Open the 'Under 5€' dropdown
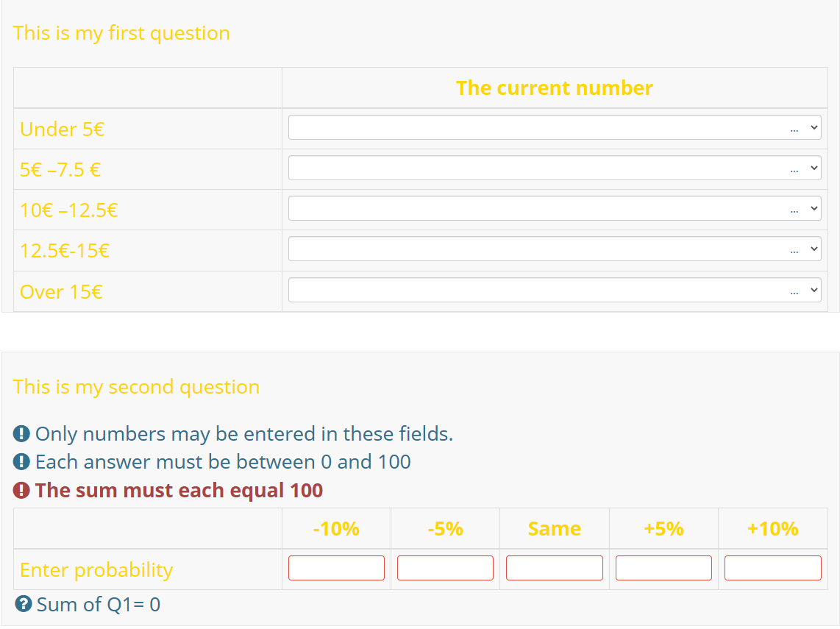The height and width of the screenshot is (629, 840). (x=555, y=128)
